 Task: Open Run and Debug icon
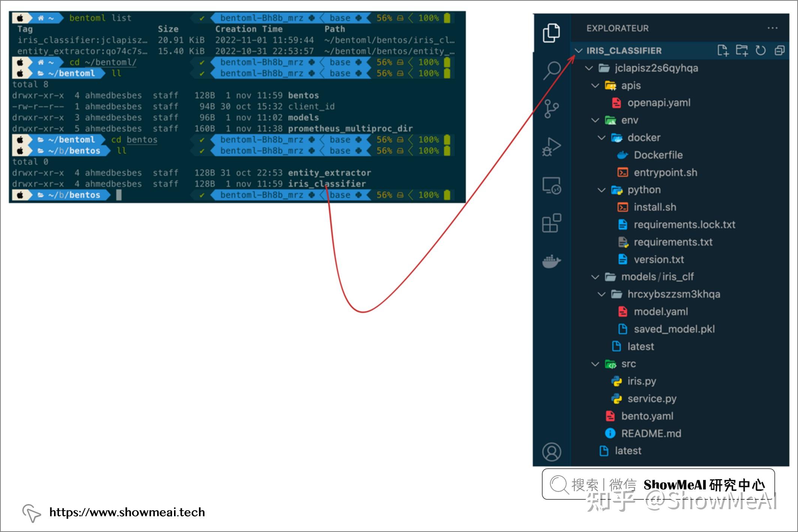click(x=551, y=147)
